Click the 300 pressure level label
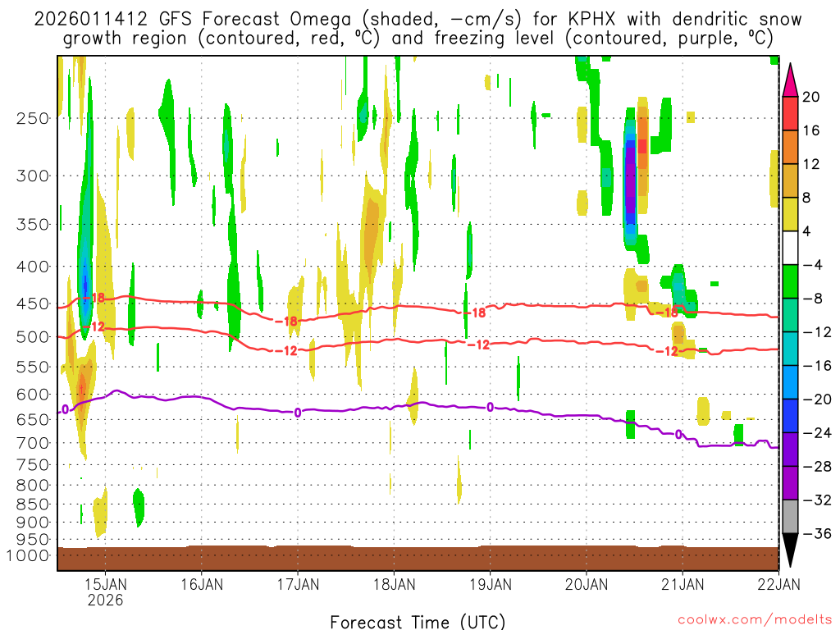The width and height of the screenshot is (840, 630). (x=32, y=176)
